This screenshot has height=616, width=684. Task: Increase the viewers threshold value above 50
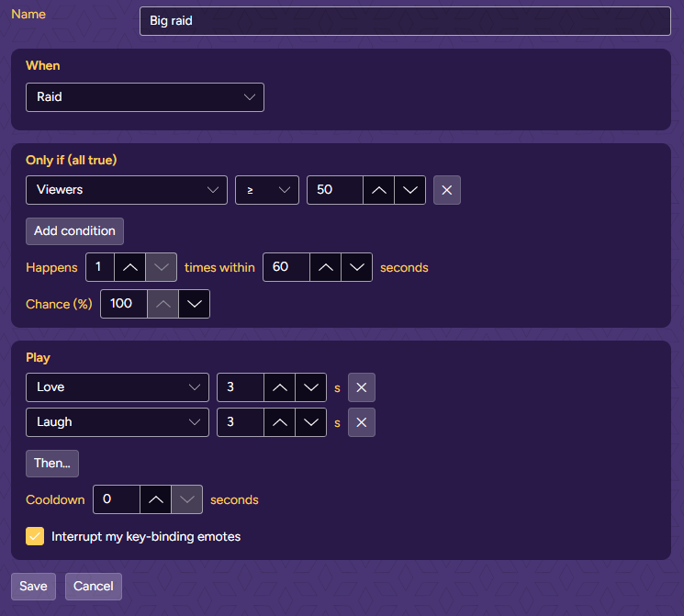click(x=378, y=190)
